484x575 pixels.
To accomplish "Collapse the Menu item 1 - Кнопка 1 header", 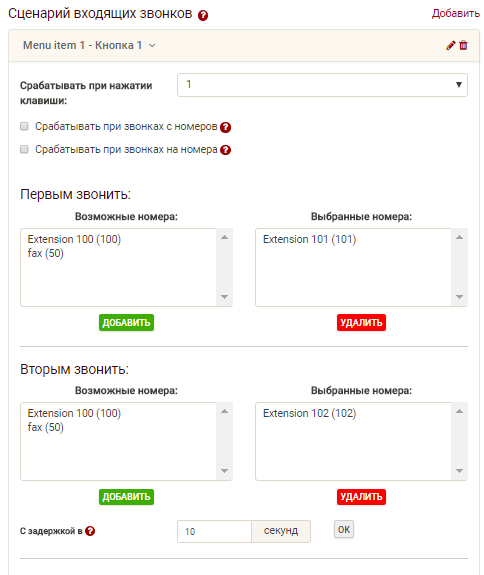I will [x=89, y=45].
